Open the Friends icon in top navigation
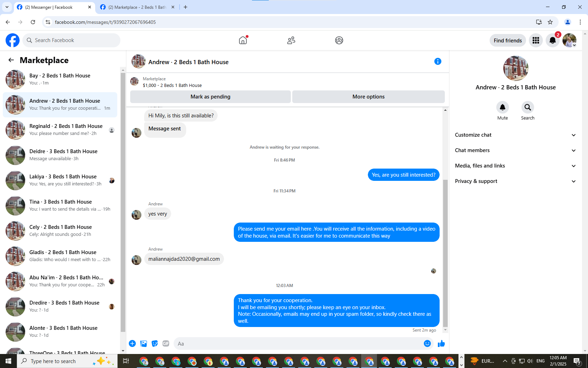This screenshot has width=588, height=368. [291, 40]
